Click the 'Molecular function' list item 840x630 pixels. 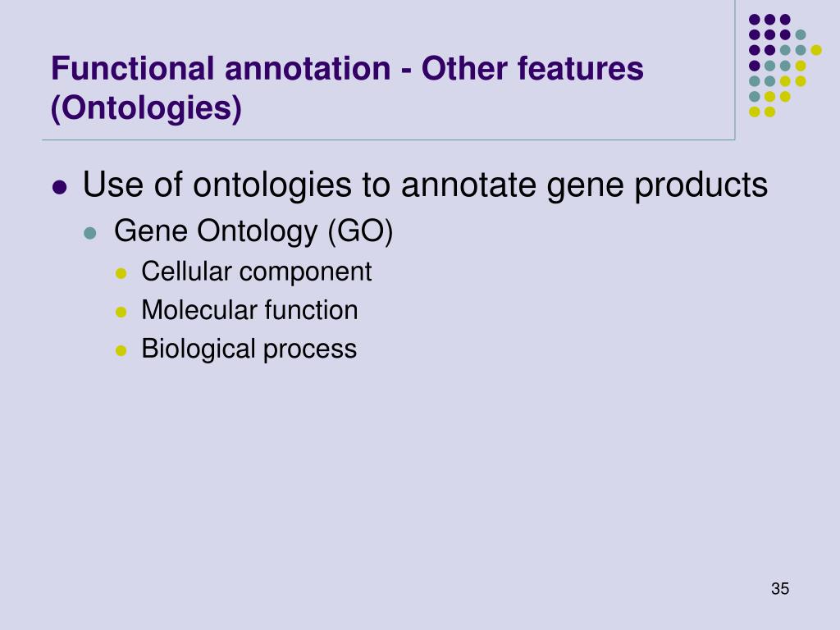[x=249, y=310]
